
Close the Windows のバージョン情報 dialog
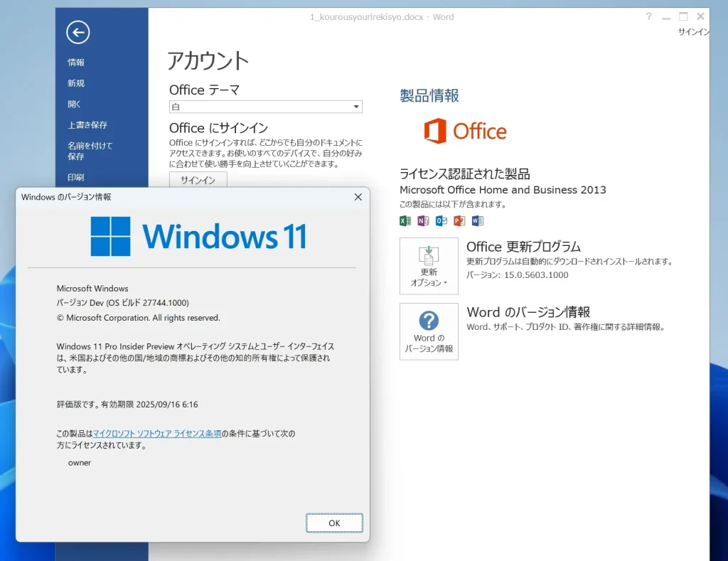point(358,197)
